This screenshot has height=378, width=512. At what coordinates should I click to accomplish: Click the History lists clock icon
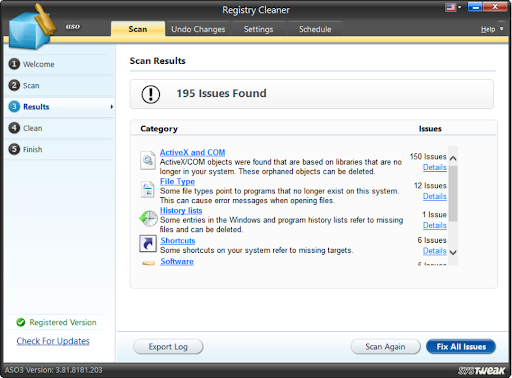148,219
